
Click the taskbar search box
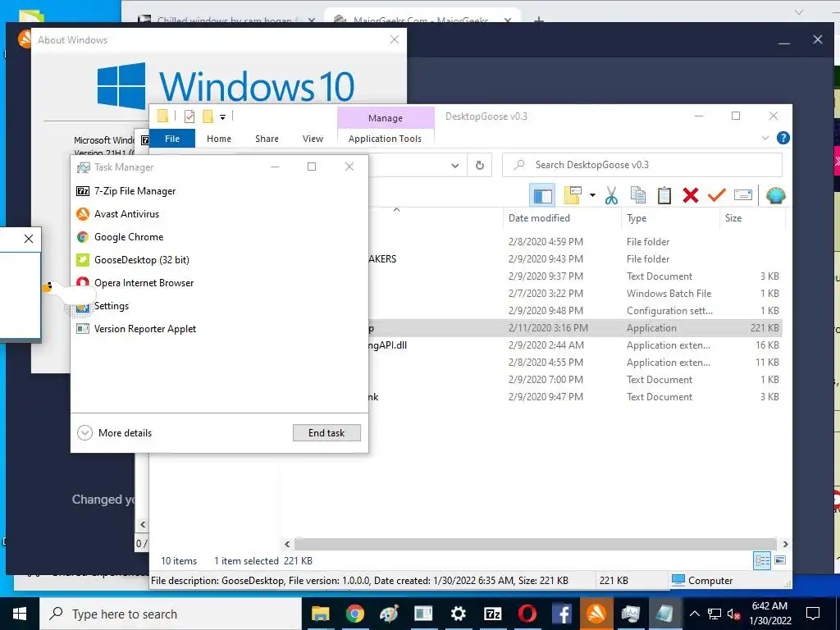(x=171, y=614)
